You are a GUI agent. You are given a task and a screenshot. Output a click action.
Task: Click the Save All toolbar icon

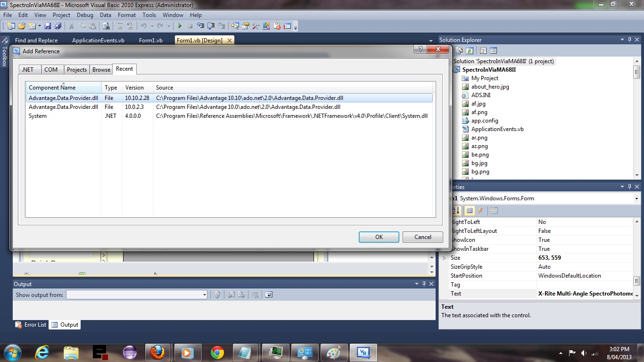(x=58, y=26)
